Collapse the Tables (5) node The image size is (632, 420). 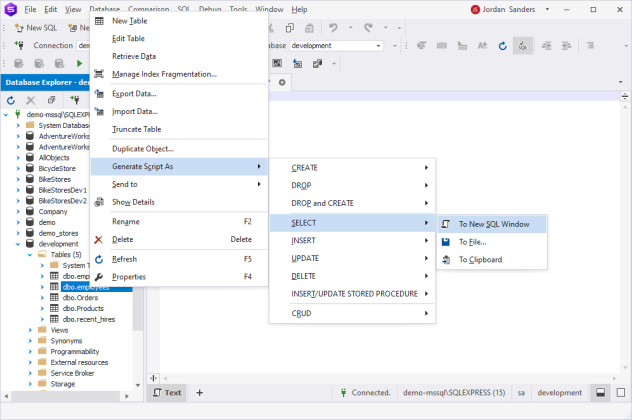(x=30, y=254)
